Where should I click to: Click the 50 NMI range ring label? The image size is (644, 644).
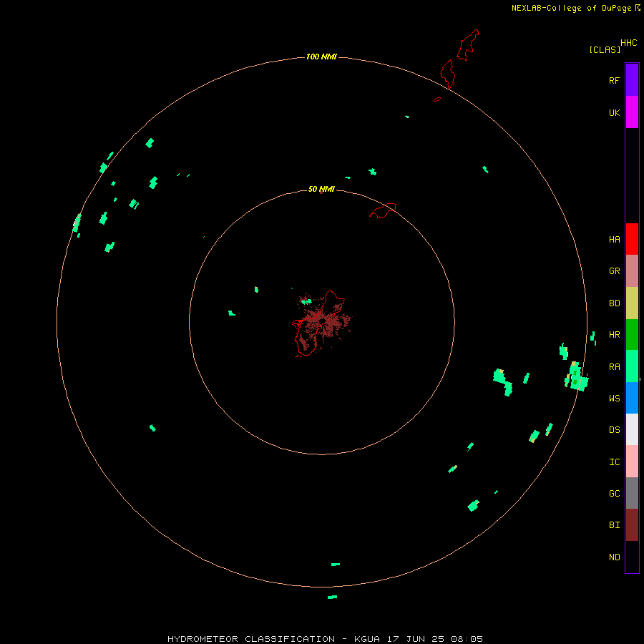pos(321,189)
